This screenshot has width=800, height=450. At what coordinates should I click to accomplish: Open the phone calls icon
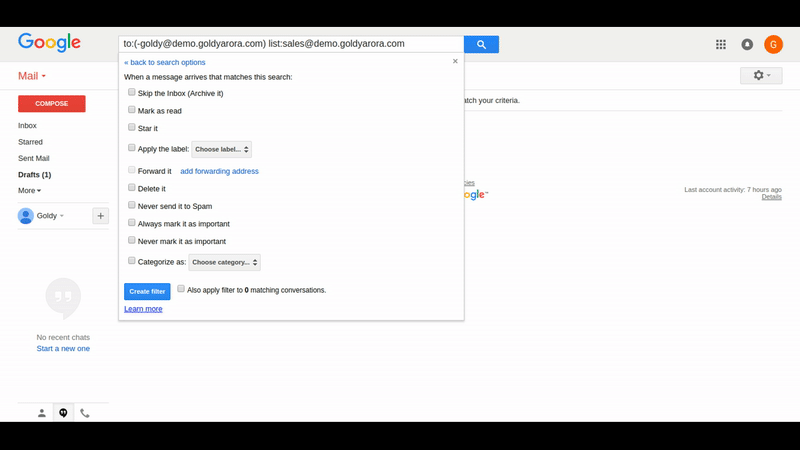point(85,413)
